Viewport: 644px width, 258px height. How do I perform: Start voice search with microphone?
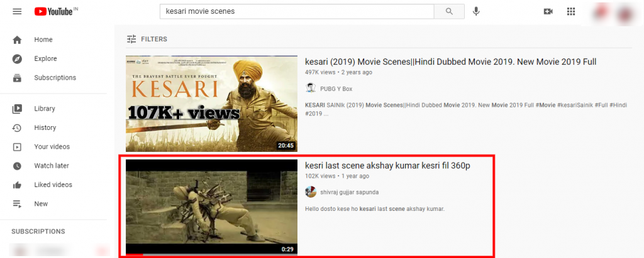tap(476, 11)
